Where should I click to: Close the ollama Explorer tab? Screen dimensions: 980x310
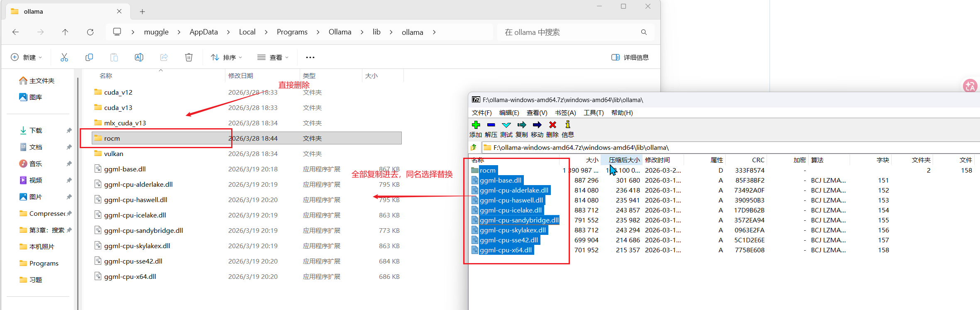(119, 11)
